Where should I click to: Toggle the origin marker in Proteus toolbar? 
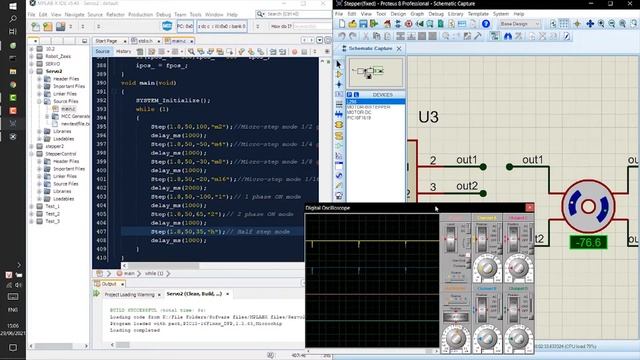[x=577, y=24]
